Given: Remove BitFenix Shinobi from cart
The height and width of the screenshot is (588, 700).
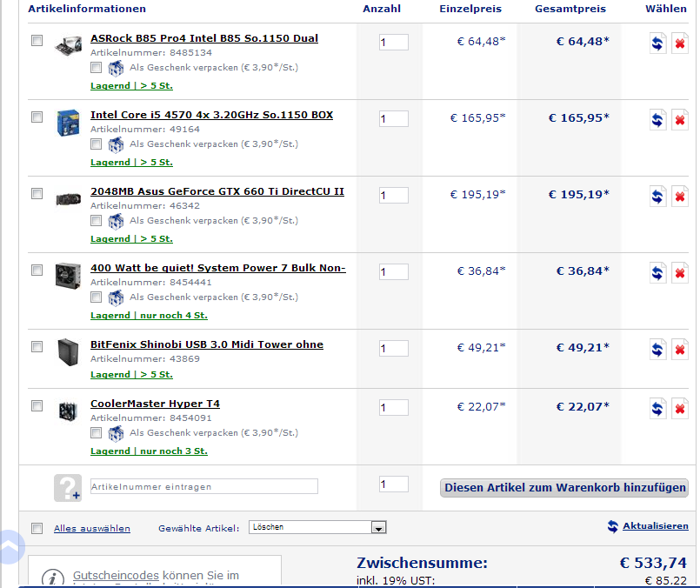Looking at the screenshot, I should click(x=680, y=350).
